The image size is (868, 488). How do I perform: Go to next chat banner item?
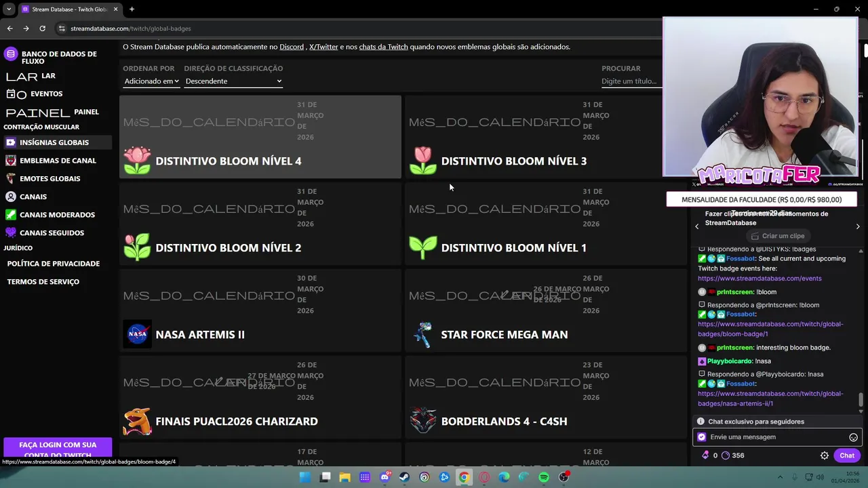pyautogui.click(x=858, y=226)
